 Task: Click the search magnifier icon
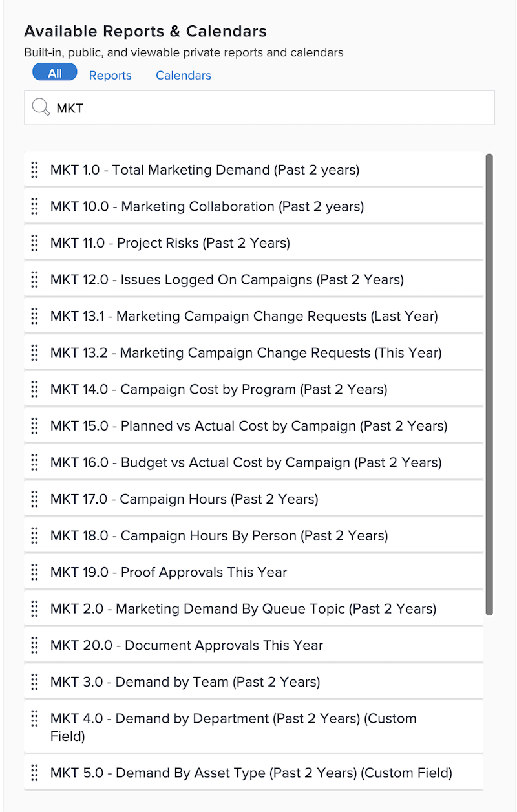click(x=40, y=107)
